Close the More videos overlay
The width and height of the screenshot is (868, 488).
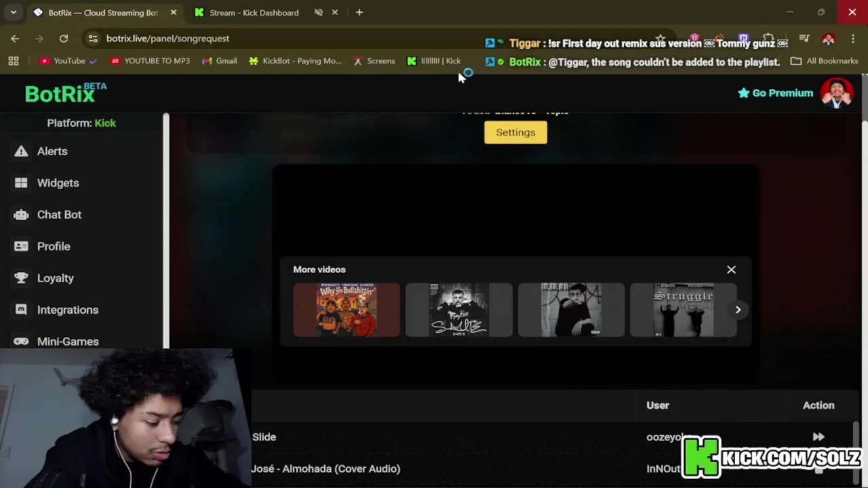coord(731,270)
